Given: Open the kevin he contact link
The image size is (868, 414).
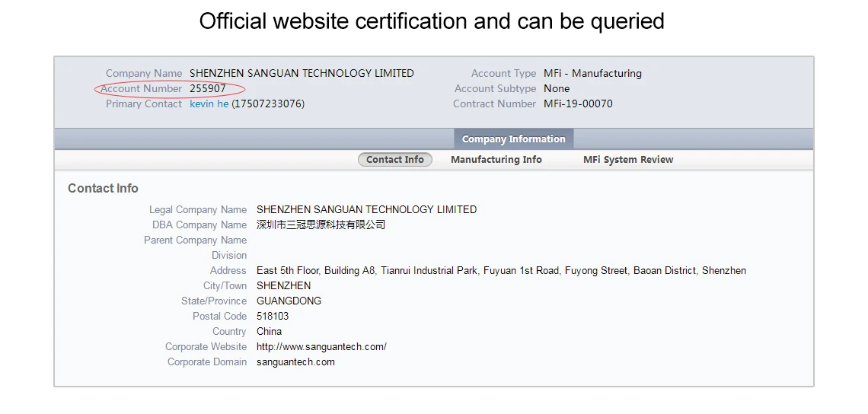Looking at the screenshot, I should (209, 104).
